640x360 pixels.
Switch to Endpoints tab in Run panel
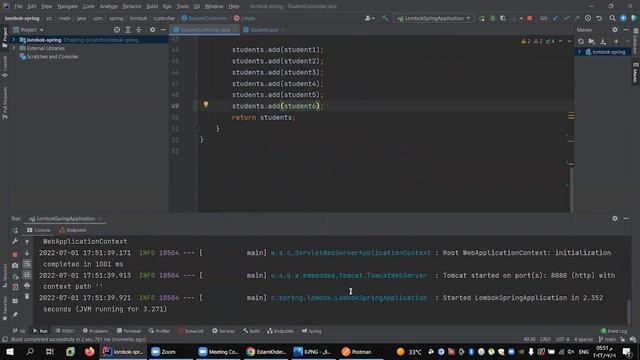click(x=73, y=230)
